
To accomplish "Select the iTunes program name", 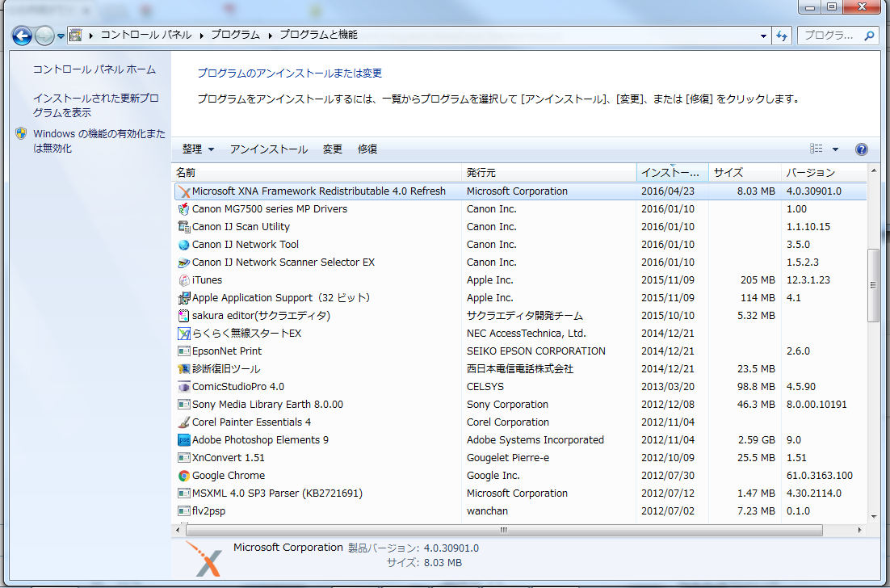I will pyautogui.click(x=208, y=279).
